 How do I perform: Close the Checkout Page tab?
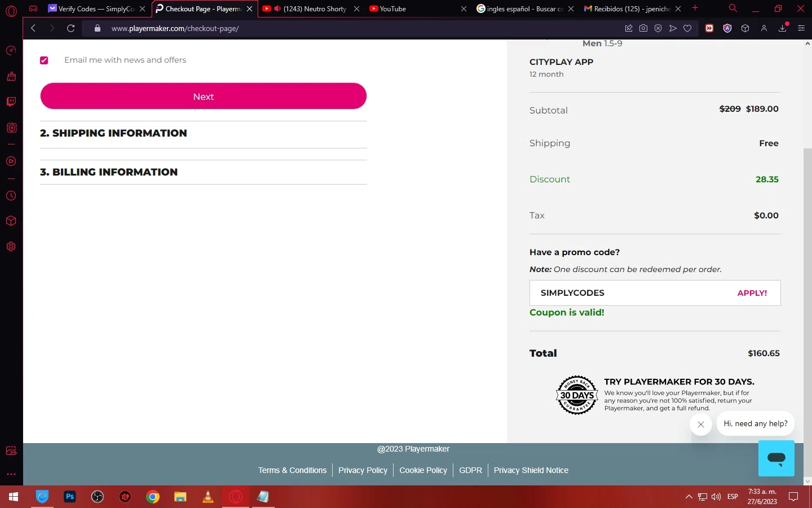coord(250,9)
